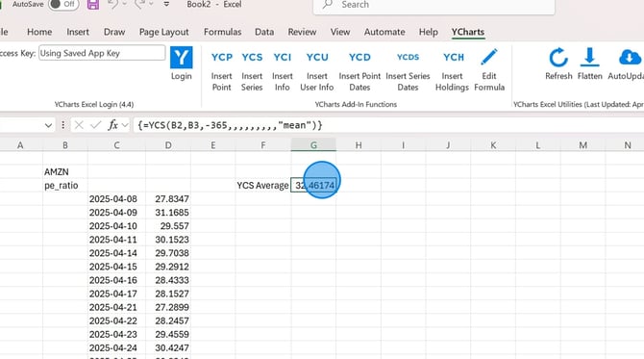Image resolution: width=644 pixels, height=359 pixels.
Task: Open Edit Formula pencil tool
Action: 488,57
